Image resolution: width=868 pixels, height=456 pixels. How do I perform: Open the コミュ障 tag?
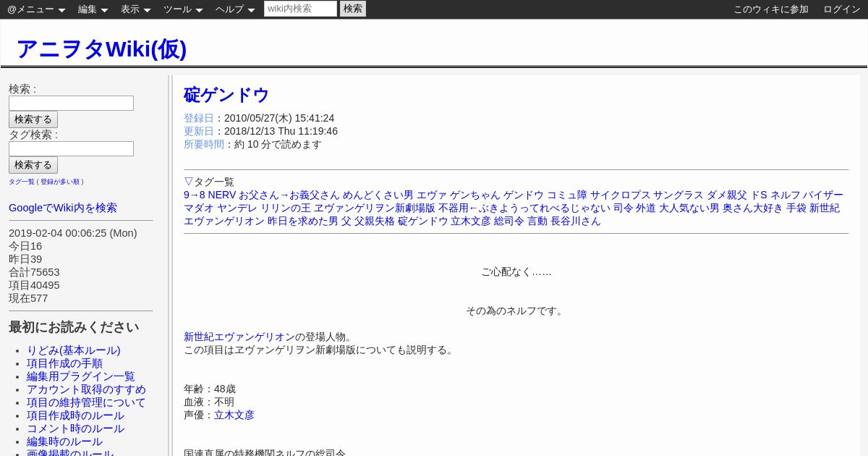[x=567, y=195]
